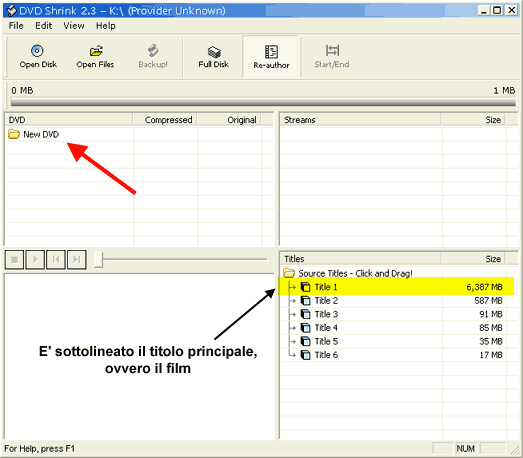Open the View menu
This screenshot has width=523, height=458.
74,26
